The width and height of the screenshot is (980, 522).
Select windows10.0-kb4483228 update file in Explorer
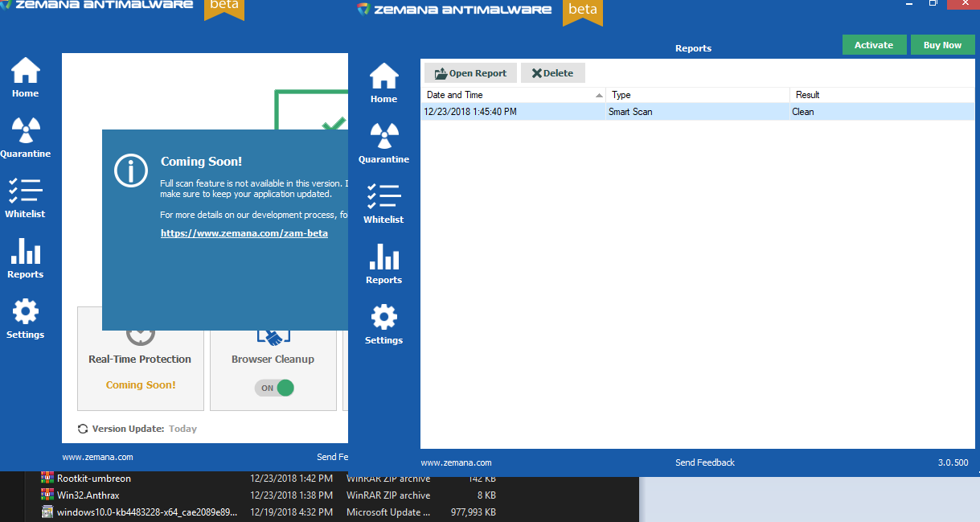click(147, 512)
